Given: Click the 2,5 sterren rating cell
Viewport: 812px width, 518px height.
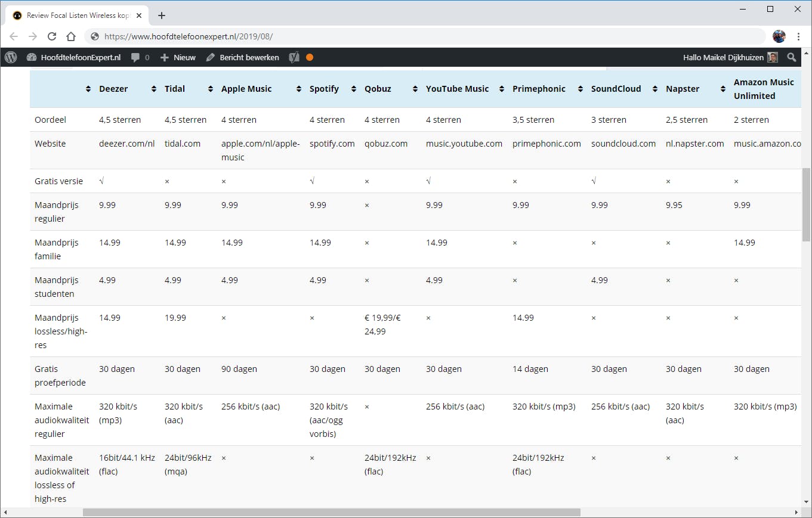Looking at the screenshot, I should coord(687,120).
